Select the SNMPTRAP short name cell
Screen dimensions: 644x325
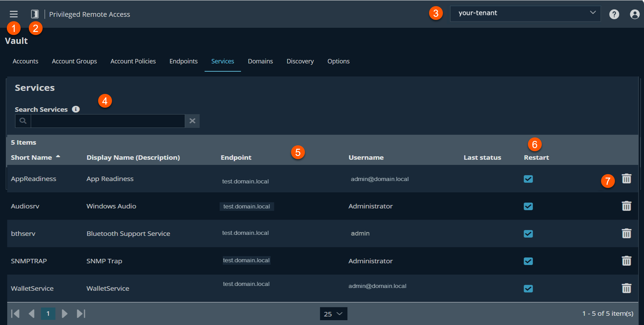(29, 261)
